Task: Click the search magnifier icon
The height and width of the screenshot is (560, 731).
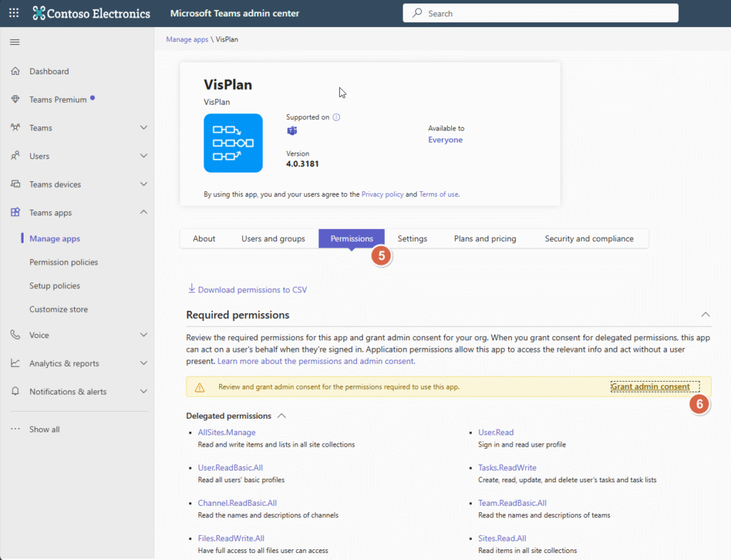Action: [417, 13]
